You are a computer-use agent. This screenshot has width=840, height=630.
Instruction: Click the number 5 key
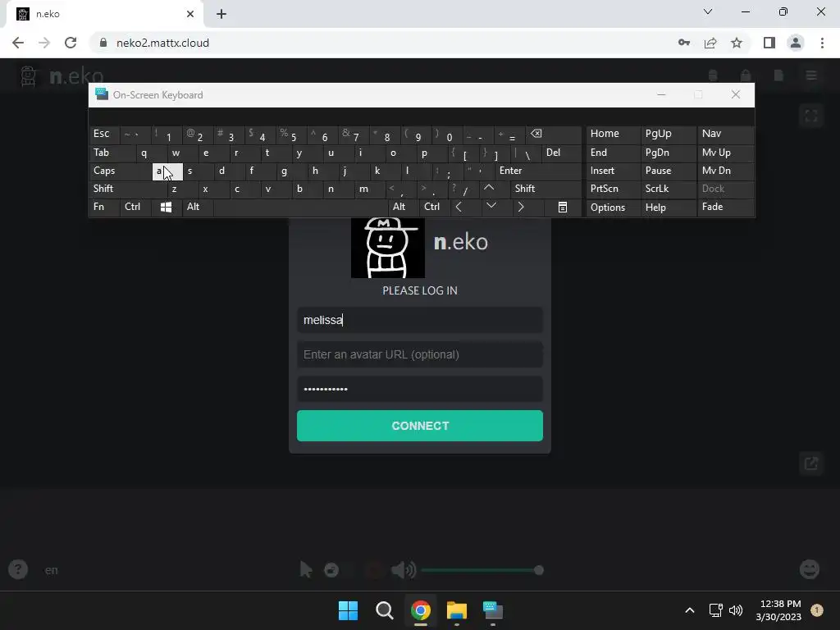pos(291,135)
